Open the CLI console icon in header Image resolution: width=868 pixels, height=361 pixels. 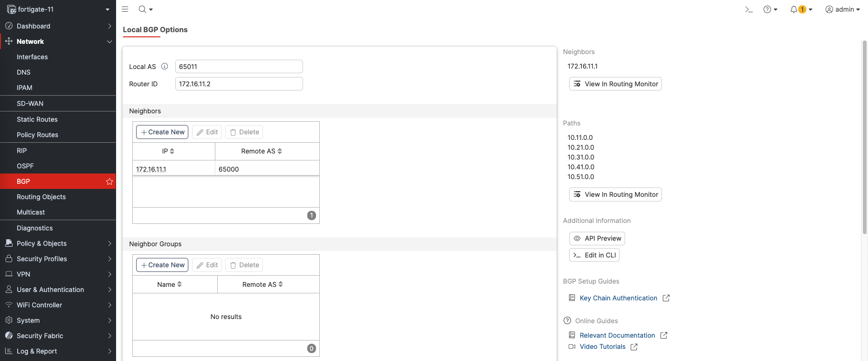[749, 9]
